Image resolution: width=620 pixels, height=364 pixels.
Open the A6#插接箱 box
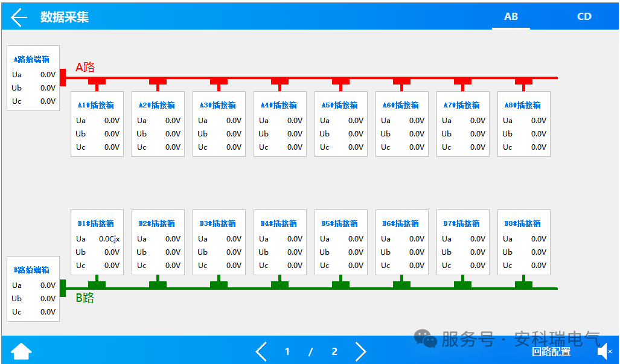pos(401,124)
